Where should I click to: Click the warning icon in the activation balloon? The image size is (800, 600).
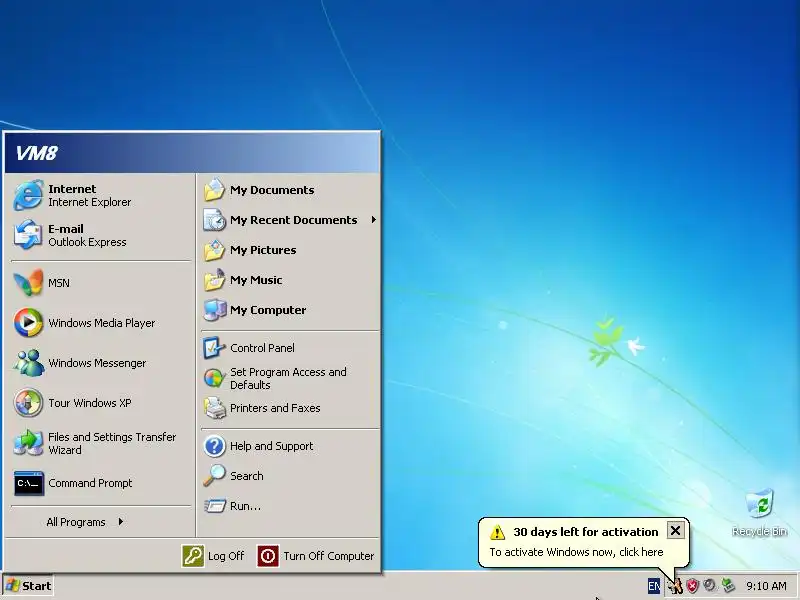tap(497, 533)
